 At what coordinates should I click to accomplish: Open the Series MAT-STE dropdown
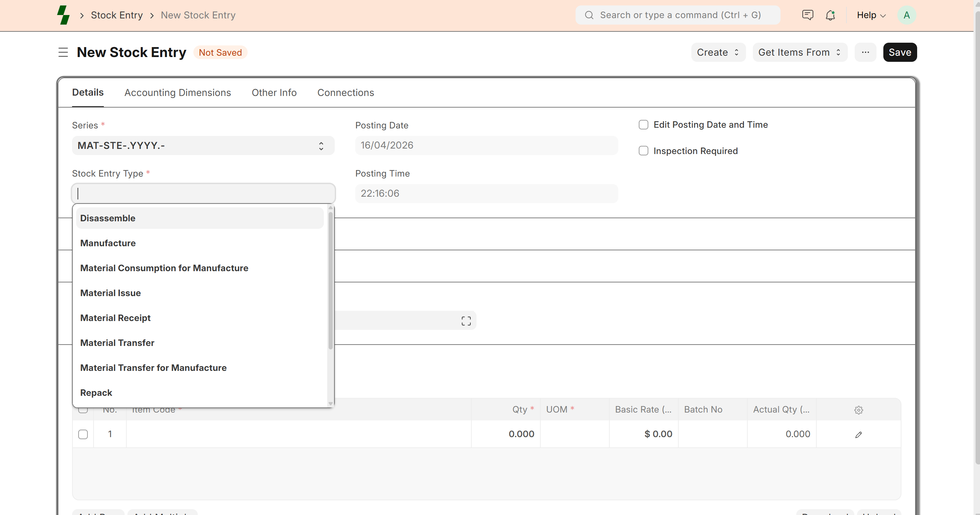pyautogui.click(x=203, y=146)
